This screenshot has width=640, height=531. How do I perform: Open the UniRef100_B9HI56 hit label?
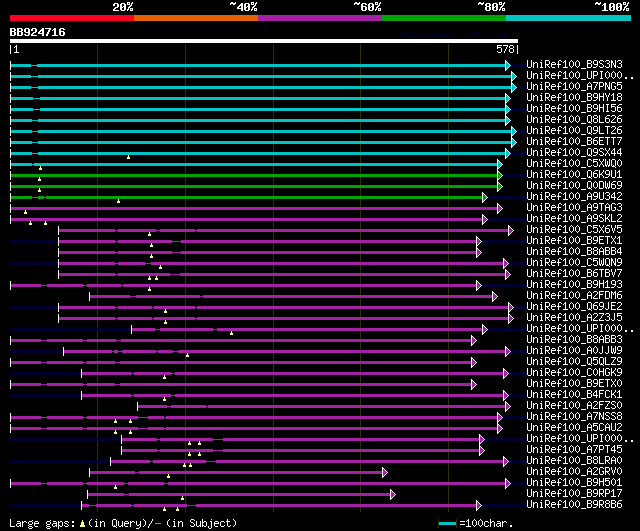[574, 109]
